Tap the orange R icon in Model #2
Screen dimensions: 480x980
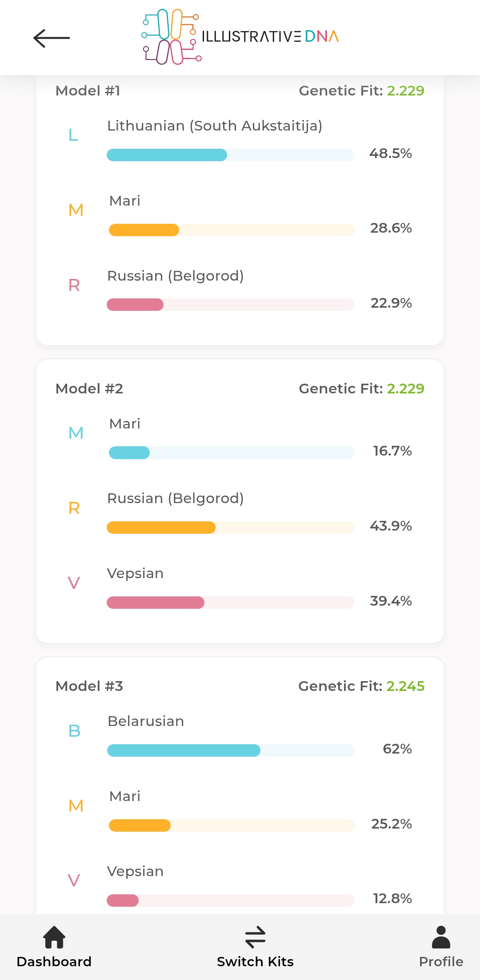pos(74,508)
